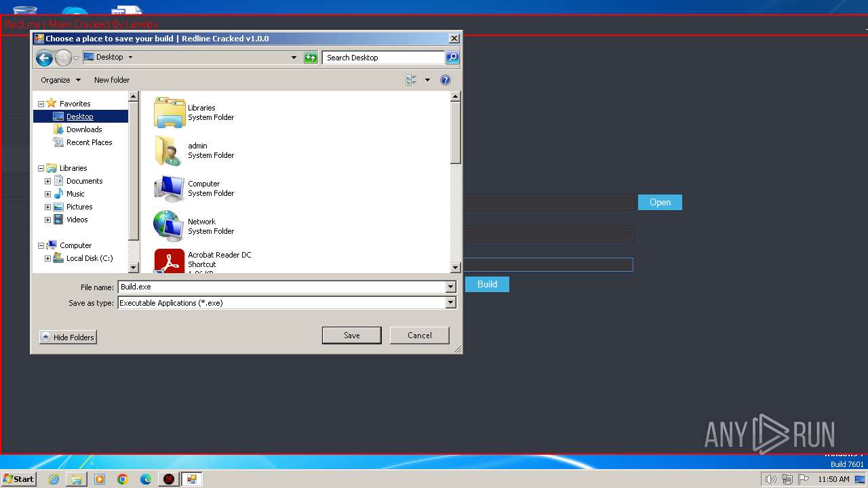Select the Acrobat Reader DC shortcut
868x488 pixels.
click(x=170, y=261)
